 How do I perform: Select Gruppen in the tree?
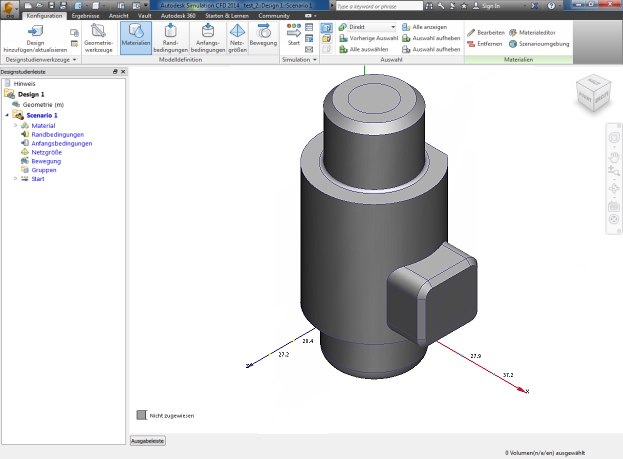tap(44, 170)
